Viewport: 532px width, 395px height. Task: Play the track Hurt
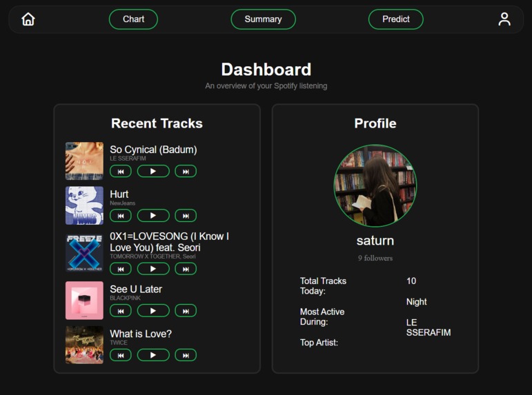point(153,216)
